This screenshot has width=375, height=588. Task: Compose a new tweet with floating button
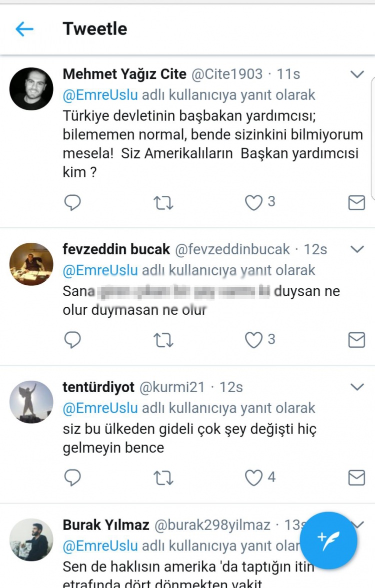click(x=328, y=541)
